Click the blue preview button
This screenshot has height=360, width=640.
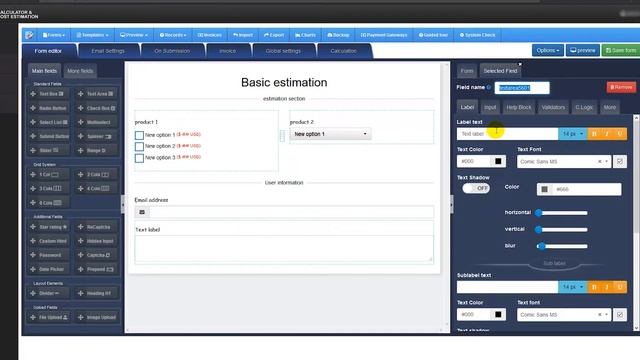(583, 50)
